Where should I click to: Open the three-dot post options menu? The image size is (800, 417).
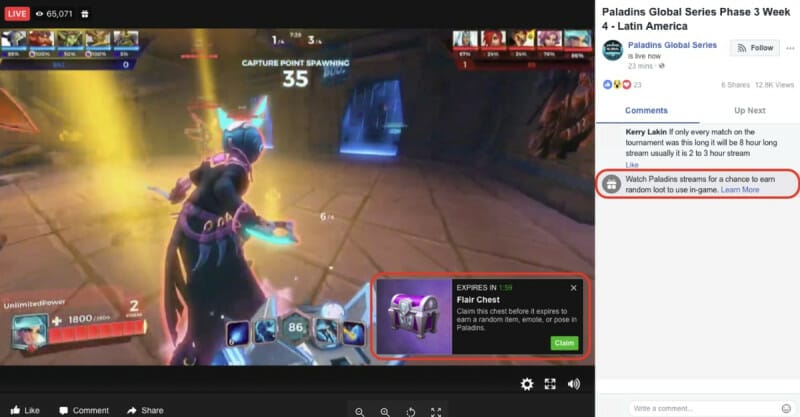pos(789,48)
